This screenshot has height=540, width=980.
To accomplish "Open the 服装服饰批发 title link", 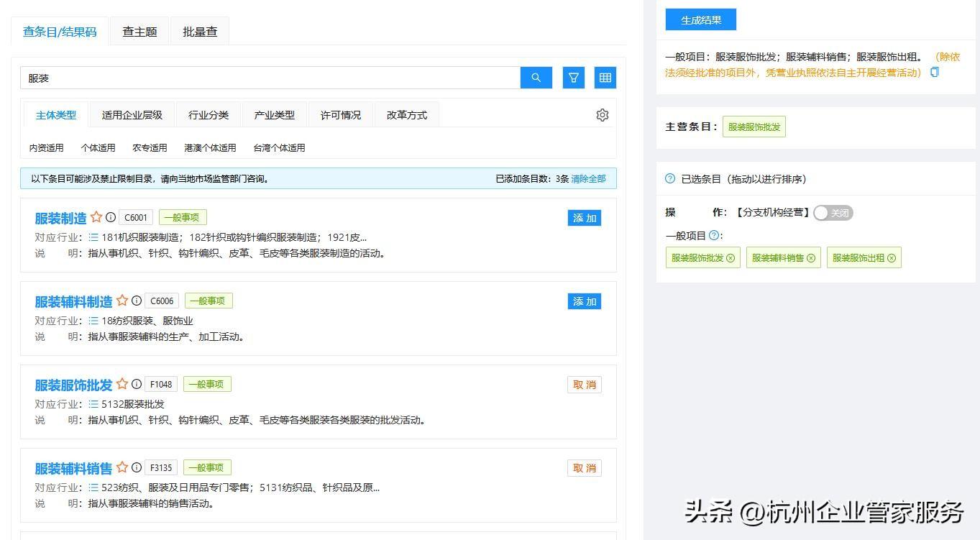I will pos(73,385).
